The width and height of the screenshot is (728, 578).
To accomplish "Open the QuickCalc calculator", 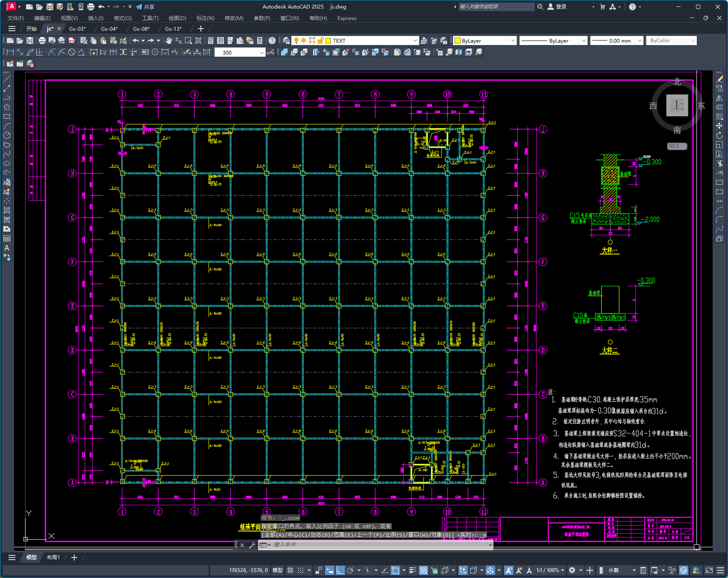I will point(260,41).
